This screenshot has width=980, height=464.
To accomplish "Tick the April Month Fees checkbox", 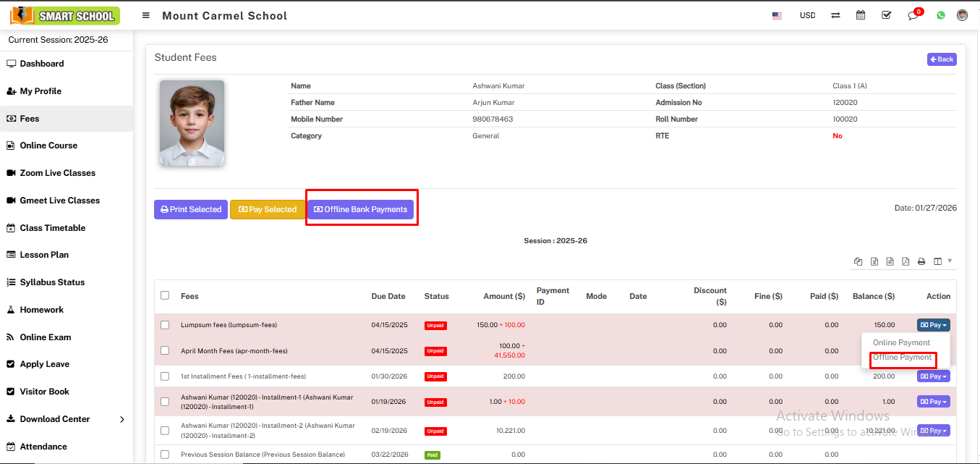I will pos(165,351).
